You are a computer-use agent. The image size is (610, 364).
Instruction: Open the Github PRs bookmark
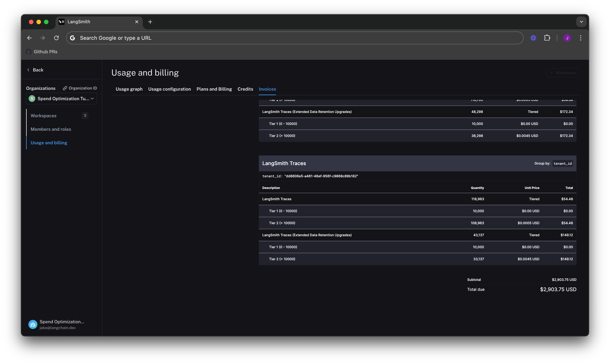tap(42, 52)
